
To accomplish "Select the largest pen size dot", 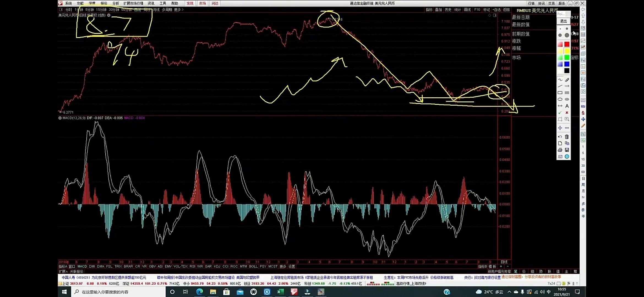I will click(567, 35).
